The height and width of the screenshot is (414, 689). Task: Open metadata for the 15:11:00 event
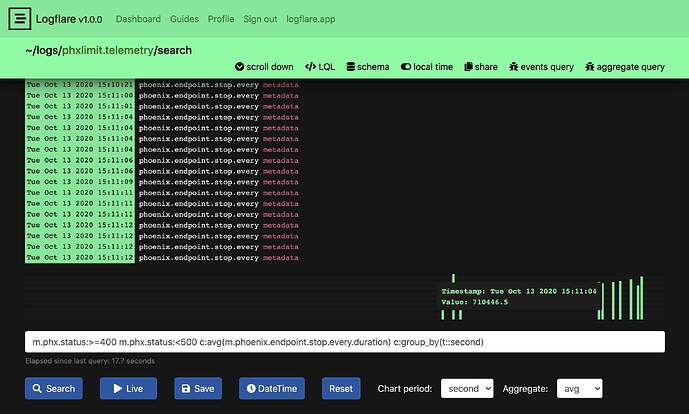click(281, 95)
